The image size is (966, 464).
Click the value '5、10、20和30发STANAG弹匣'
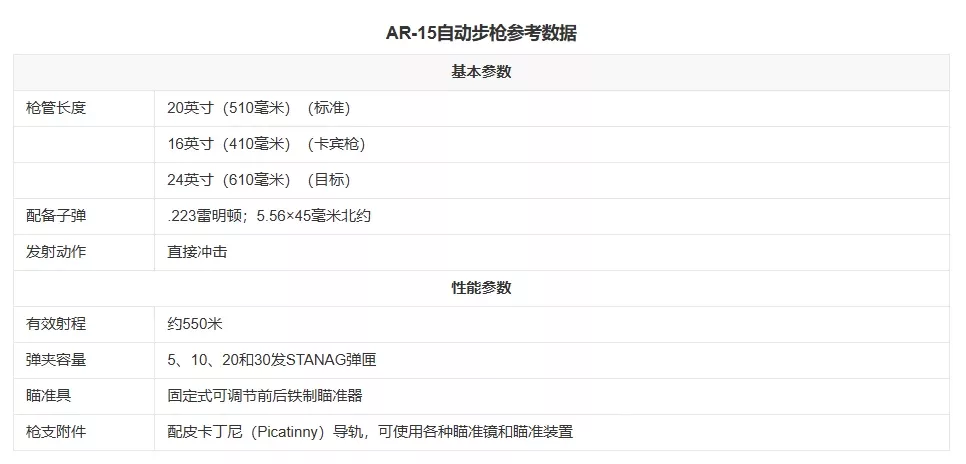(272, 359)
